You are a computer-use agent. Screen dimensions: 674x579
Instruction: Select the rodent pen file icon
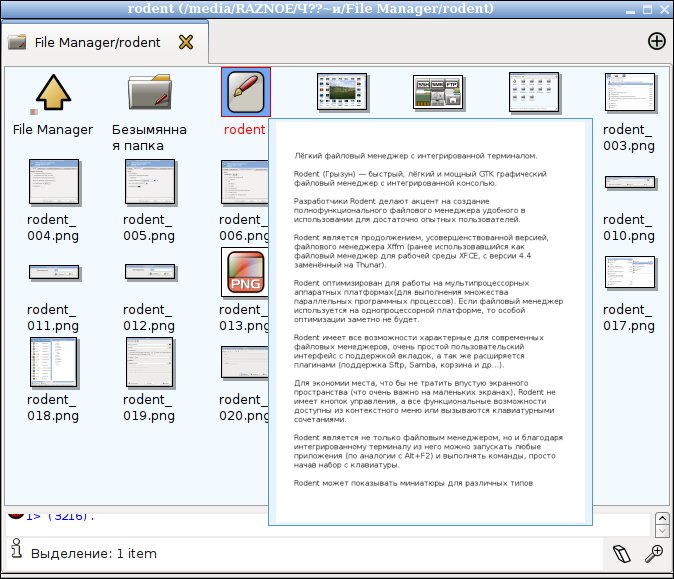pos(245,92)
